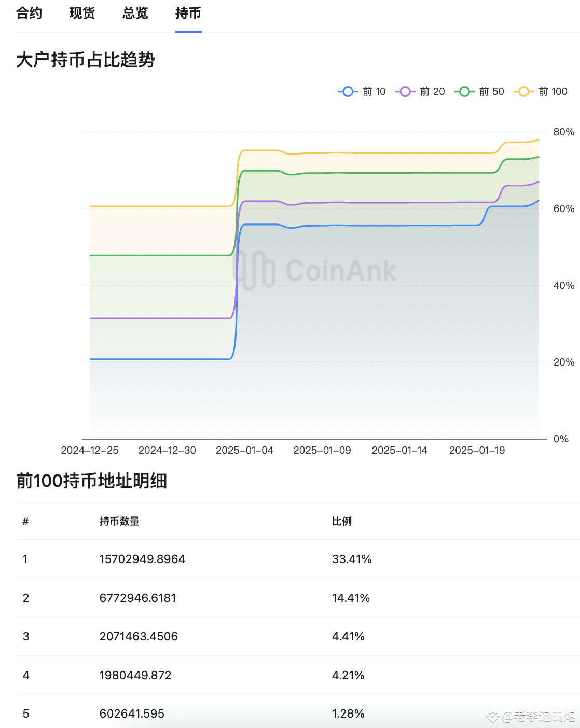Click the 2025-01-19 axis date label
The width and height of the screenshot is (580, 728).
point(477,450)
